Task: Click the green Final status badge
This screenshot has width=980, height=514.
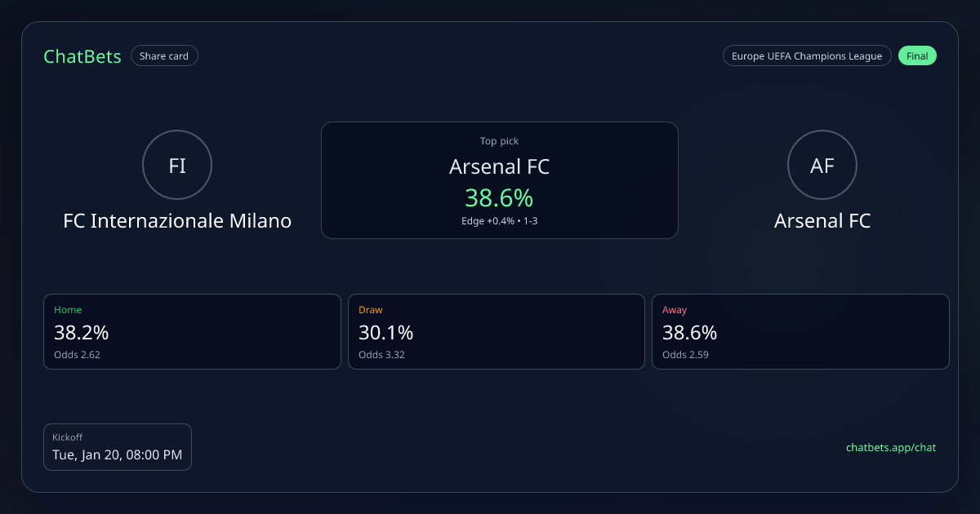Action: pyautogui.click(x=917, y=56)
